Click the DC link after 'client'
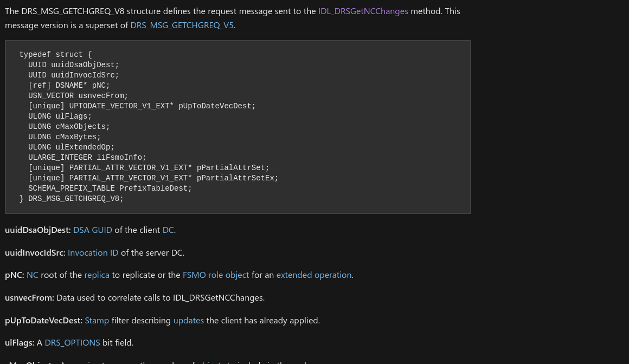 pyautogui.click(x=168, y=230)
